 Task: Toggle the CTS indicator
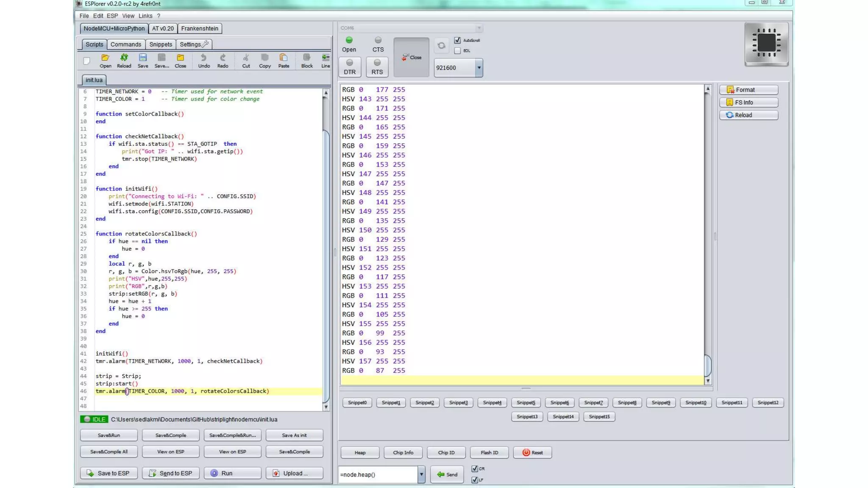(378, 44)
